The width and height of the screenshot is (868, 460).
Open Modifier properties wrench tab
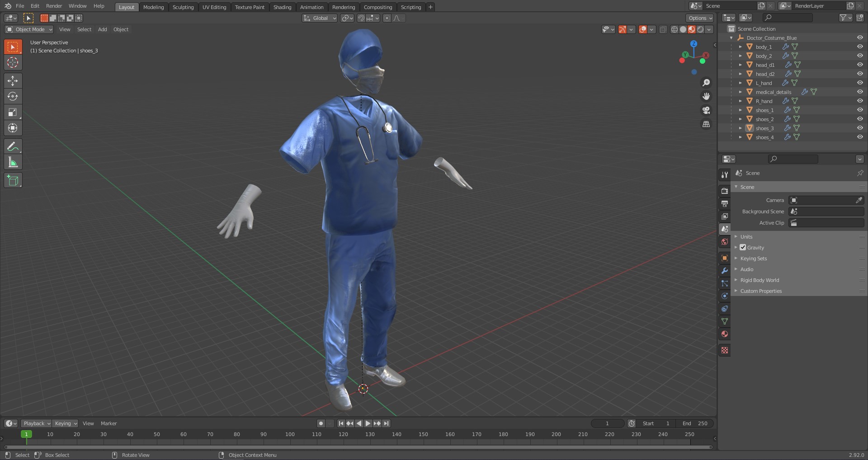(x=725, y=271)
